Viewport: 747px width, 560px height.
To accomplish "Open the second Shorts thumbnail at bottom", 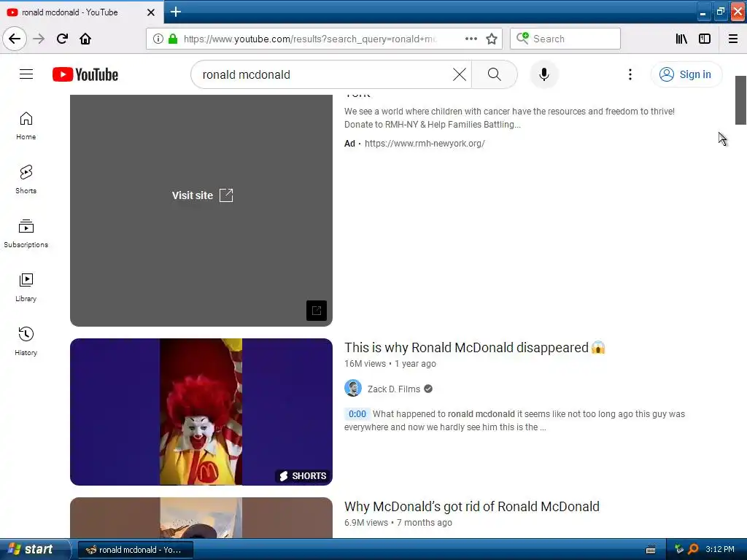I will point(201,518).
